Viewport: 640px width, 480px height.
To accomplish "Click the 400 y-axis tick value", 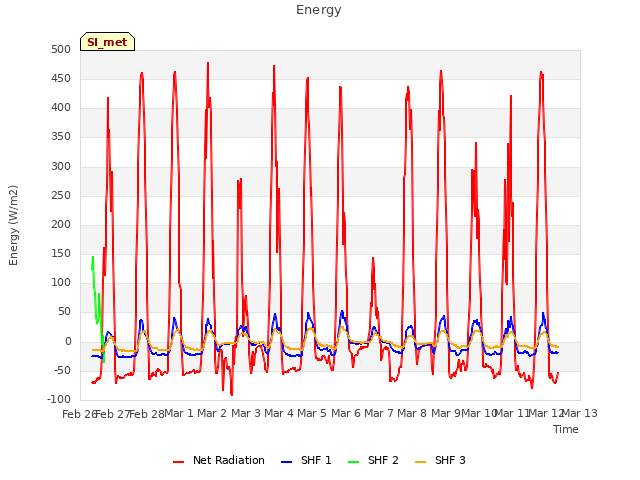I will [61, 108].
